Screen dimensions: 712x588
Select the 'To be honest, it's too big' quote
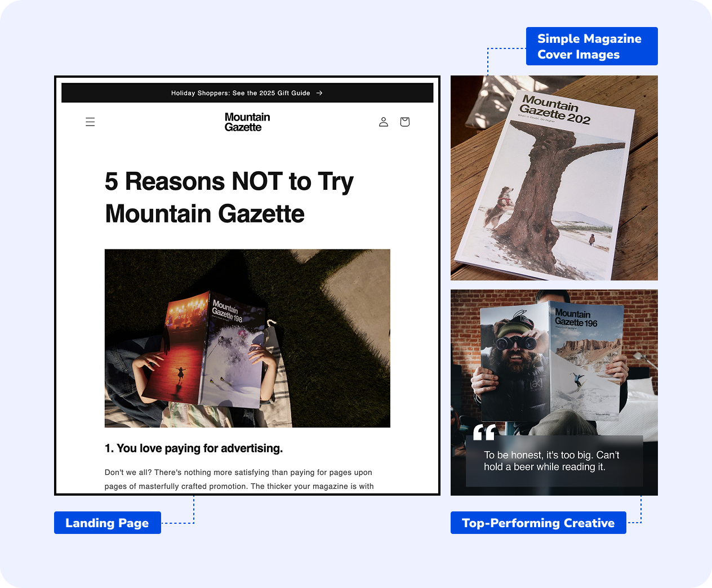click(x=551, y=461)
